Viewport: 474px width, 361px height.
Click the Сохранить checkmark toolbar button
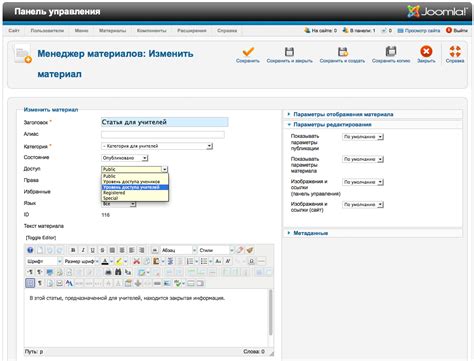[x=248, y=55]
